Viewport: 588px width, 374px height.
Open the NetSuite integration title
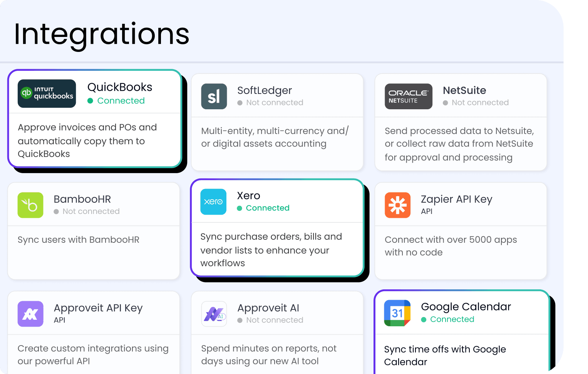click(x=464, y=90)
